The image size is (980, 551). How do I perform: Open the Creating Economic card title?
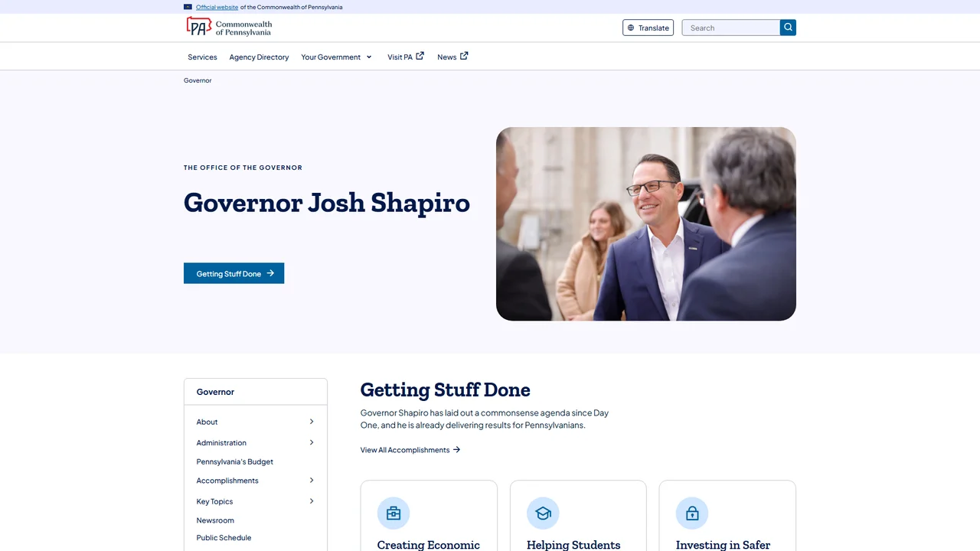pos(429,545)
